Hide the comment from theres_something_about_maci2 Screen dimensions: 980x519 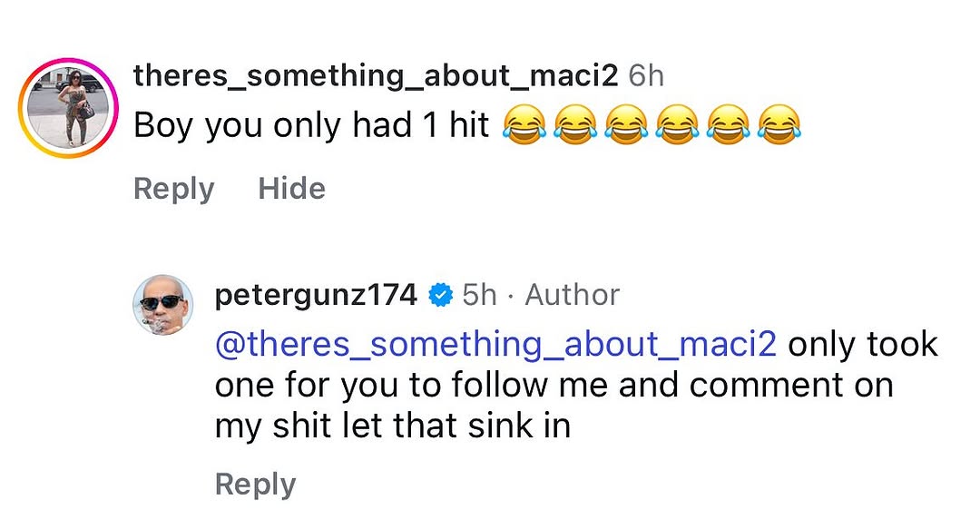click(x=291, y=189)
